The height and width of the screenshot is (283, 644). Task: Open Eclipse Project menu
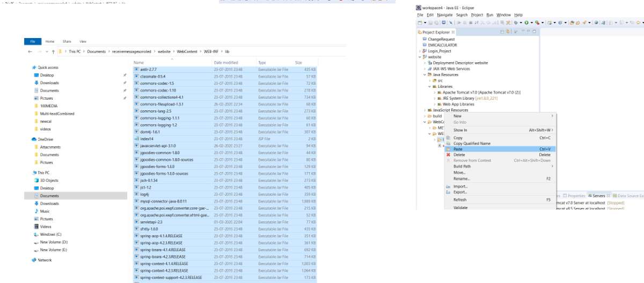(x=477, y=15)
